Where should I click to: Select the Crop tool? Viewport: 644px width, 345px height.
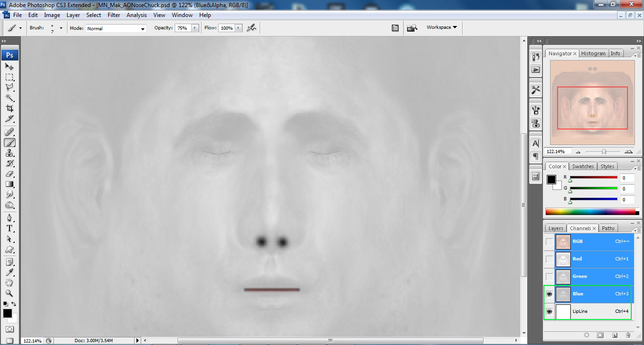click(9, 108)
